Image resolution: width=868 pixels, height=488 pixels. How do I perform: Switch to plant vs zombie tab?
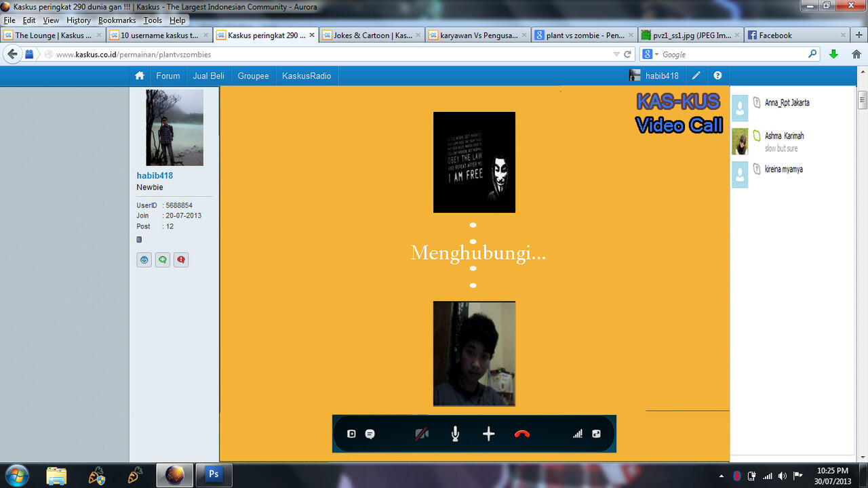click(x=585, y=35)
